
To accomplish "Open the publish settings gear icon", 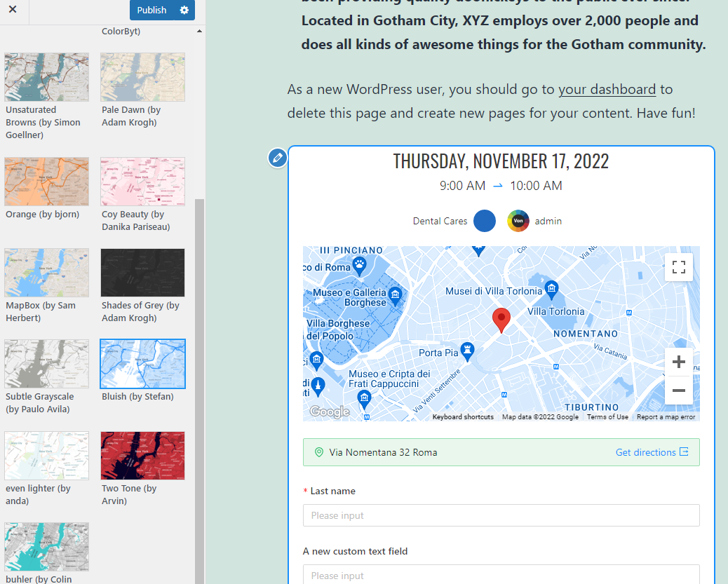I will 183,10.
